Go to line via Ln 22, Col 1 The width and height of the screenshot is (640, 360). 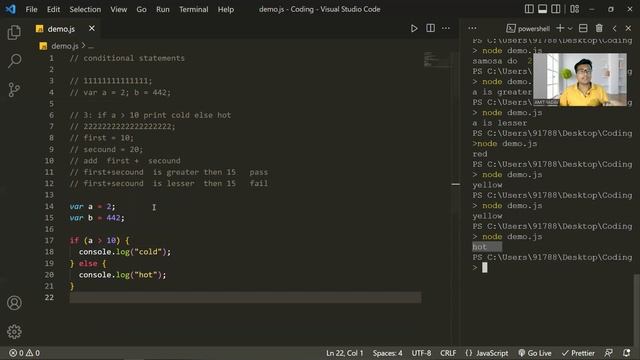point(344,353)
